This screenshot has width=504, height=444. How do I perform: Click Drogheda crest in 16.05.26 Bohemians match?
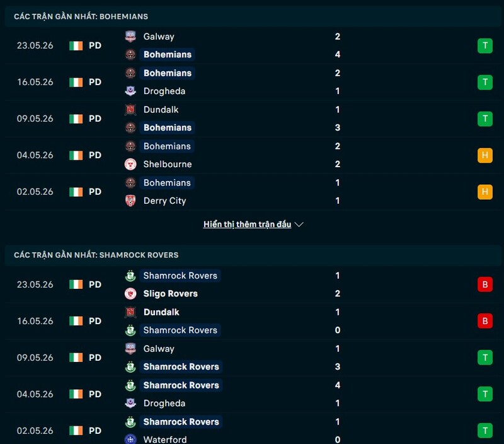[130, 91]
